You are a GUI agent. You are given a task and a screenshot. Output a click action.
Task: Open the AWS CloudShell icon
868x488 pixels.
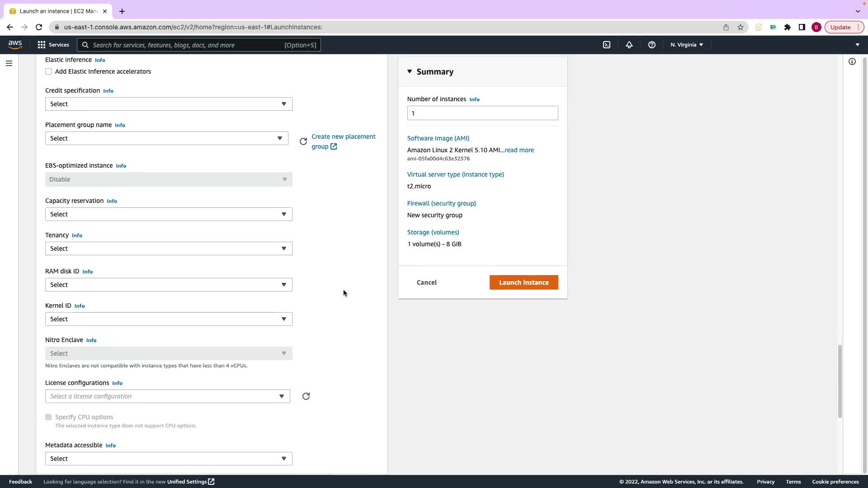tap(607, 45)
